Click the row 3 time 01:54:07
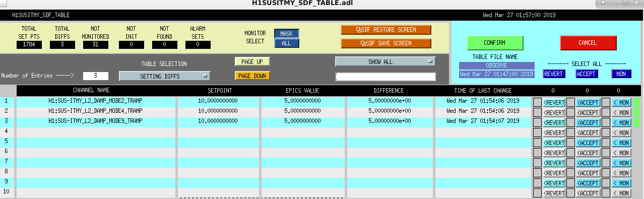Screen dimensions: 644x199 click(x=483, y=121)
